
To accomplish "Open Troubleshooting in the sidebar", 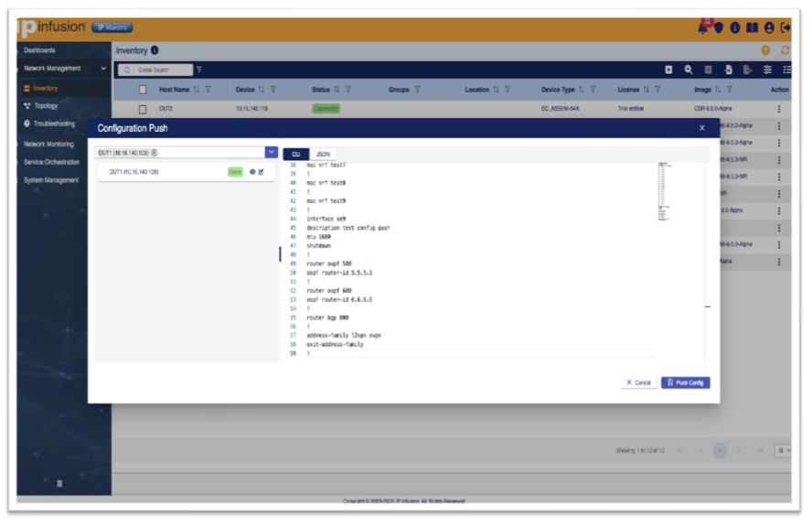I will 54,124.
